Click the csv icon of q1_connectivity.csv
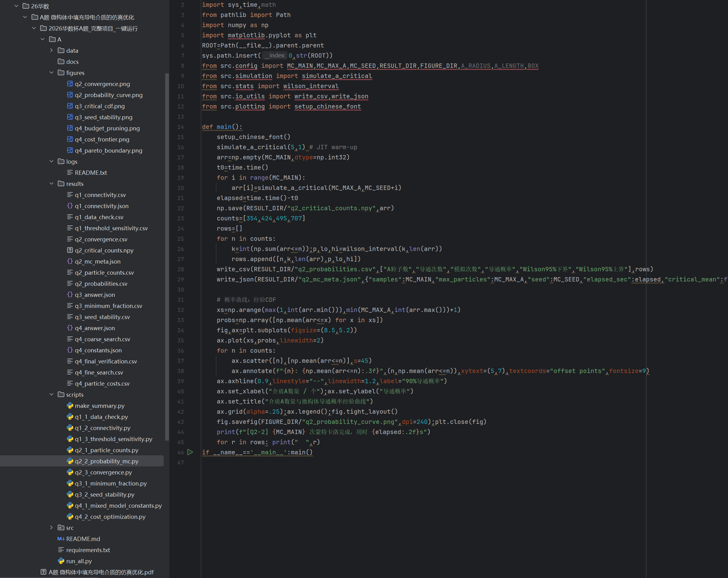Screen dimensions: 728x578 [x=70, y=195]
